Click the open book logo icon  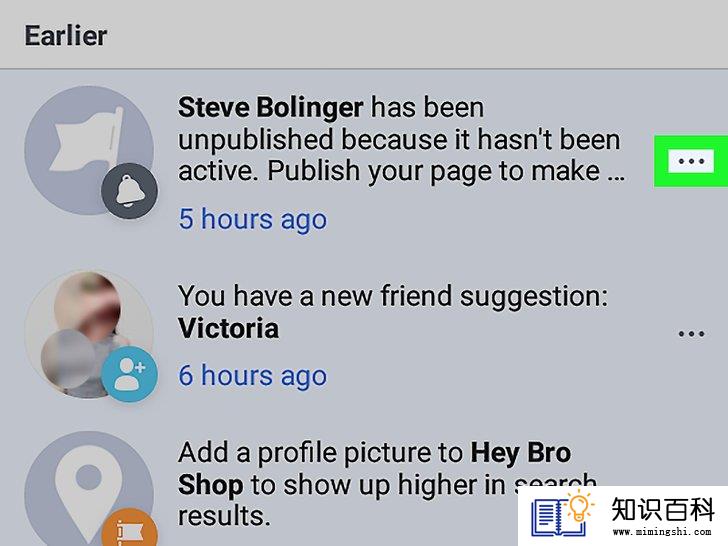pos(557,518)
